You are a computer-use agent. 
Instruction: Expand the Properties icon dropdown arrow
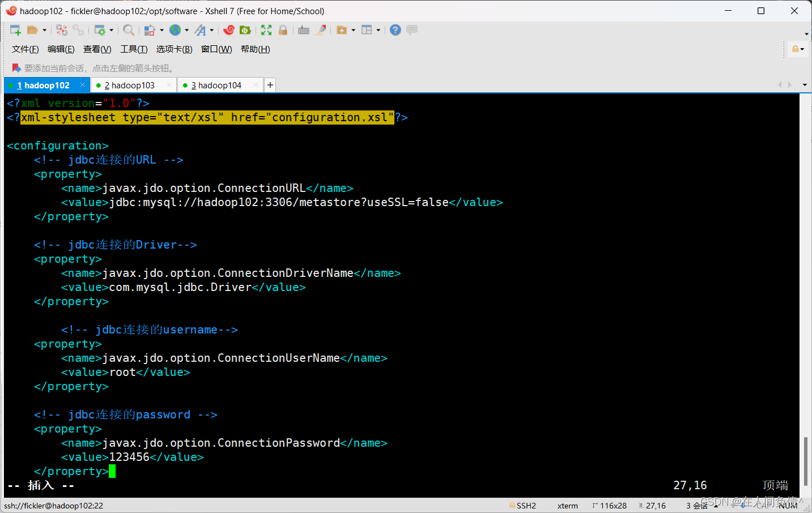tap(111, 30)
